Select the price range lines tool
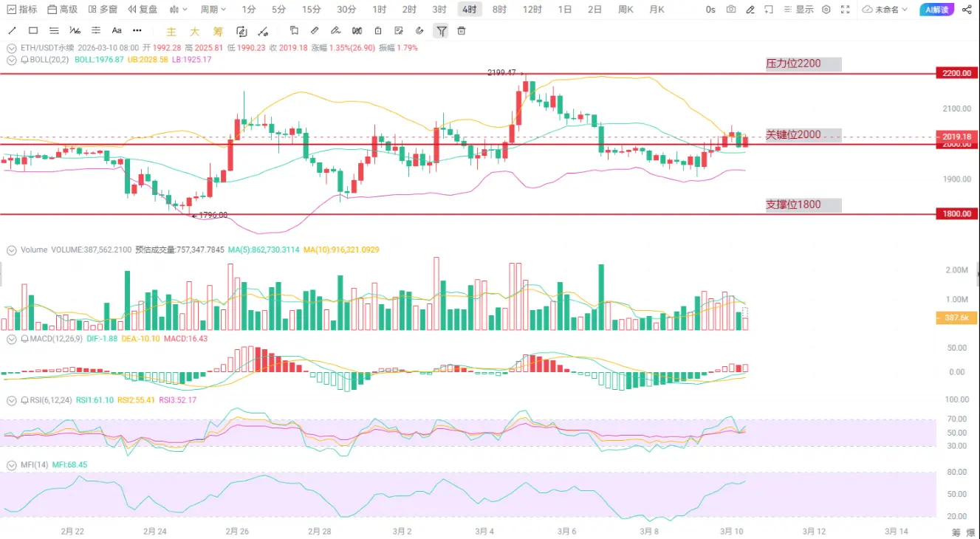Viewport: 980px width, 539px height. pos(95,31)
